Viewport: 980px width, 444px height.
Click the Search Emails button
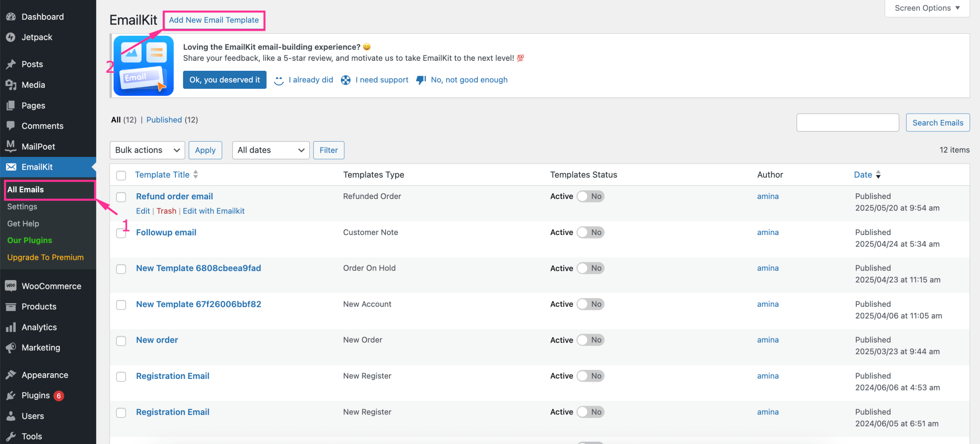pyautogui.click(x=938, y=122)
